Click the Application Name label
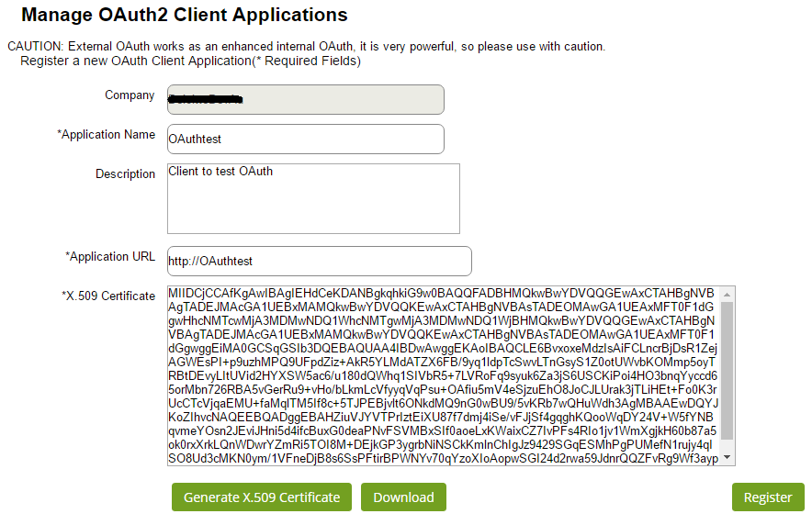This screenshot has height=525, width=812. pyautogui.click(x=107, y=135)
